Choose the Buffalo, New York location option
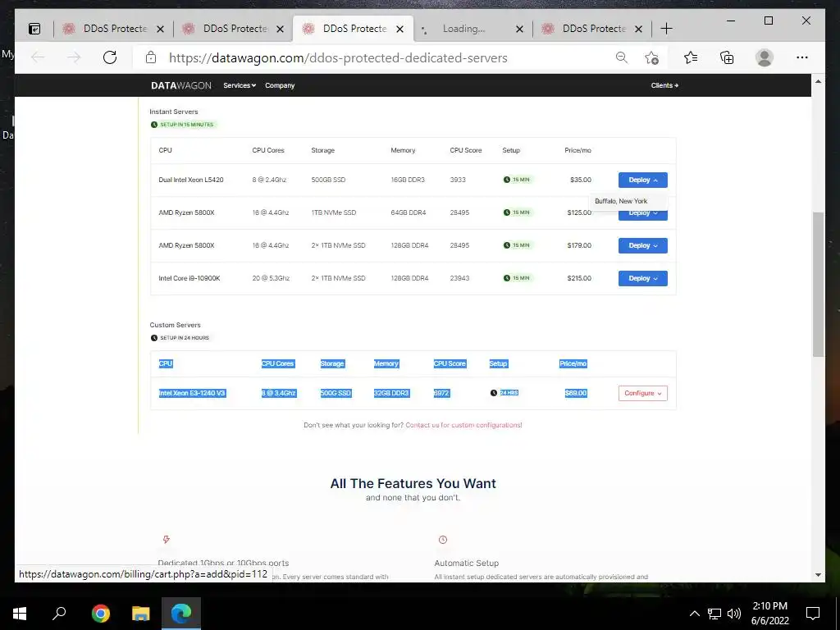The image size is (840, 630). 622,201
